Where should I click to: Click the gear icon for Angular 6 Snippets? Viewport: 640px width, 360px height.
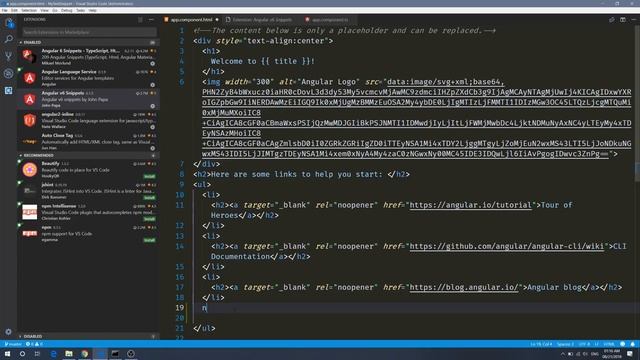[x=153, y=63]
